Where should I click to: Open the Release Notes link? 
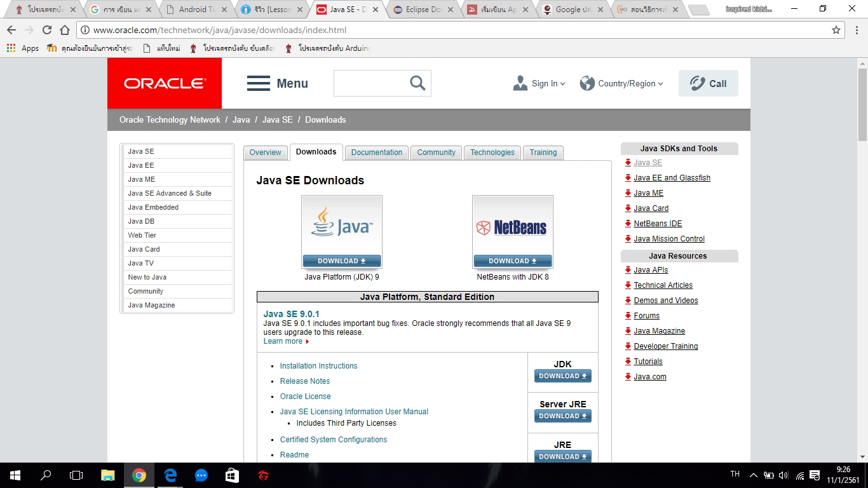305,381
